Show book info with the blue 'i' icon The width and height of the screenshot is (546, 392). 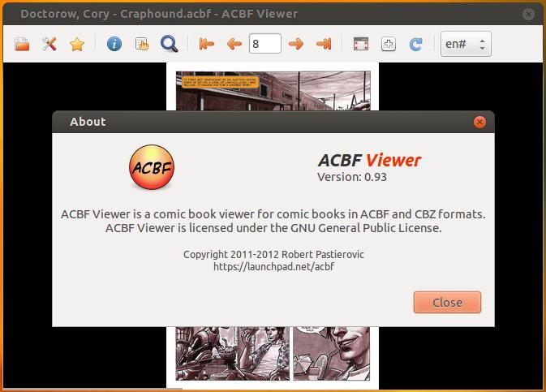click(114, 45)
